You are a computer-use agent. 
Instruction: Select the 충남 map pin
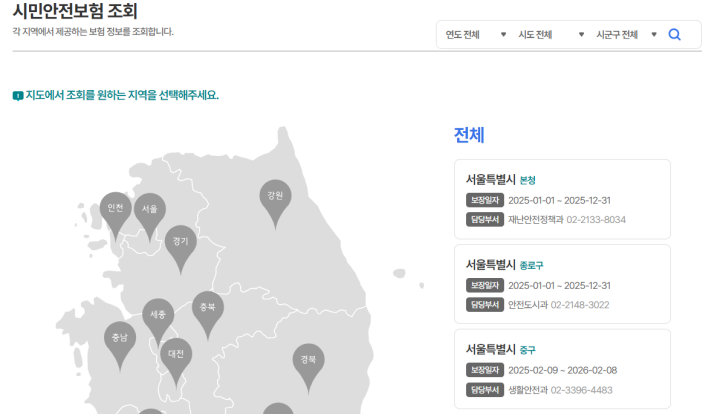pyautogui.click(x=120, y=346)
